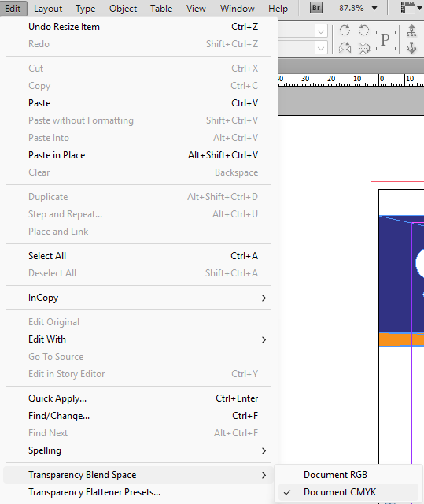Image resolution: width=424 pixels, height=504 pixels.
Task: Open the Table menu
Action: click(161, 9)
